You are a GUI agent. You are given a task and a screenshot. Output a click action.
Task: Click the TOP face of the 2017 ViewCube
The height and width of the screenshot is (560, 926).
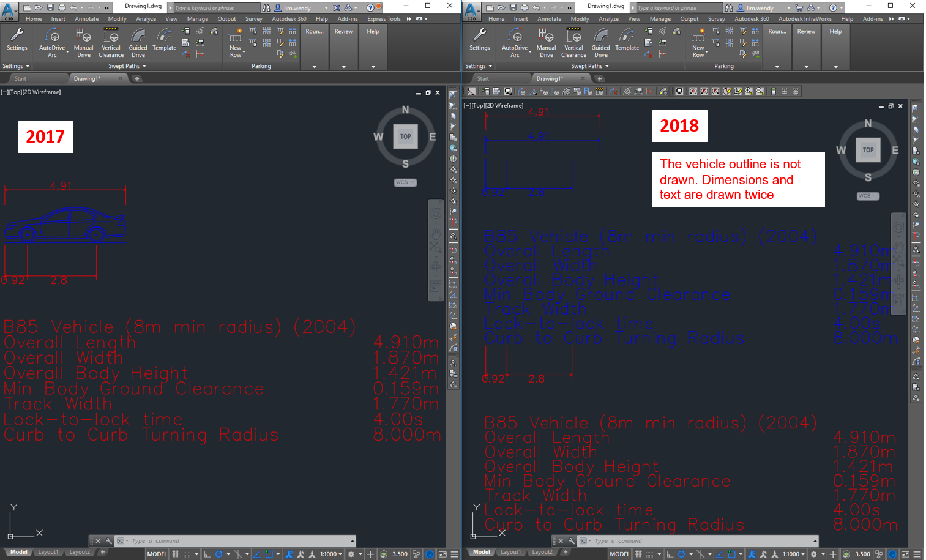point(405,136)
